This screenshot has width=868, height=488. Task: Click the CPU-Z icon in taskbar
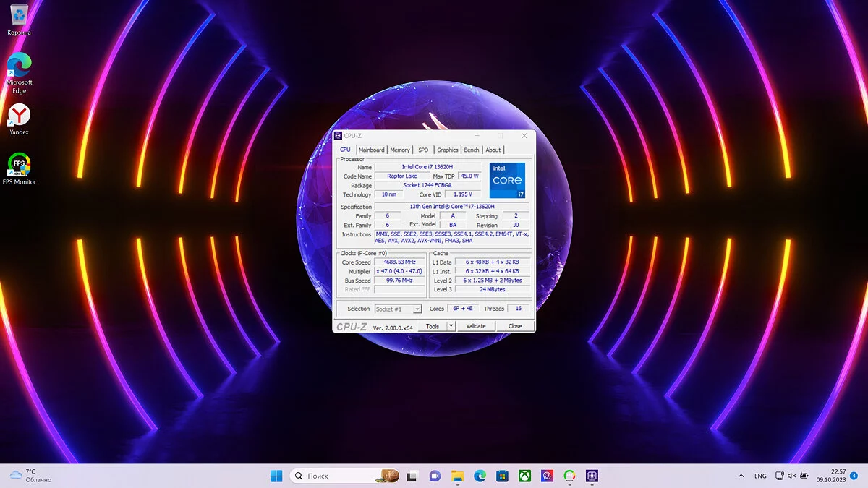(592, 476)
